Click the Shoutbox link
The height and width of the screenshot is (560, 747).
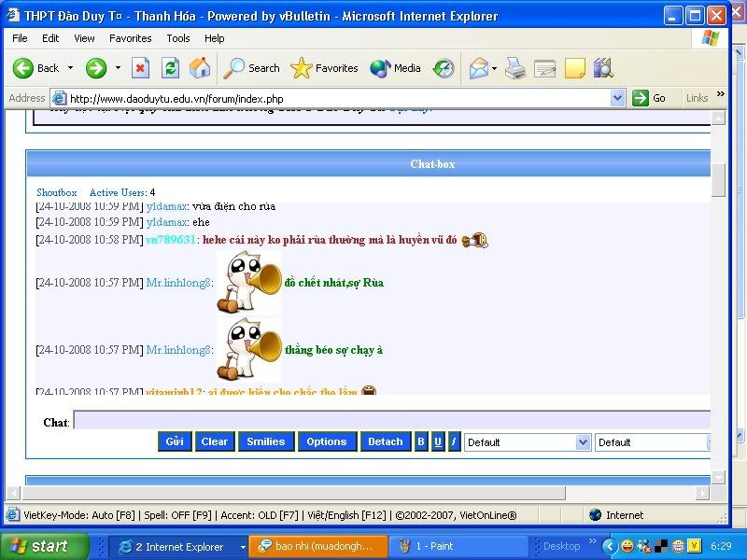[57, 192]
